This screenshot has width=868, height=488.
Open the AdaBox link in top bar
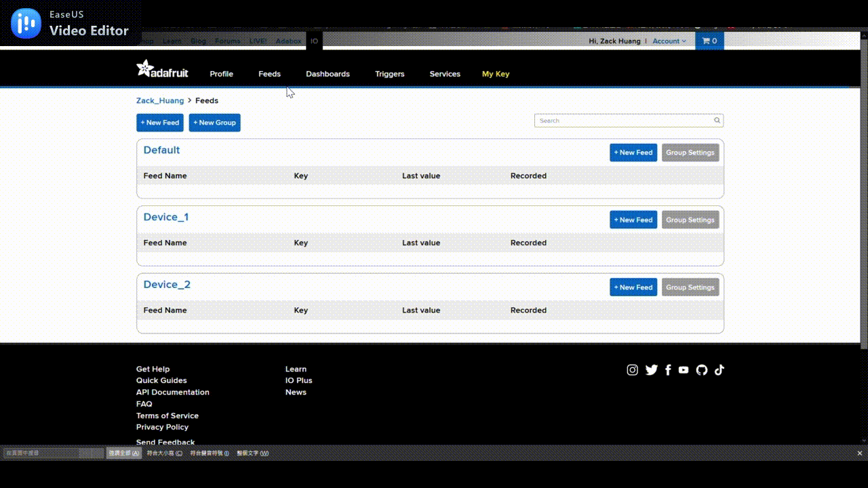click(288, 41)
